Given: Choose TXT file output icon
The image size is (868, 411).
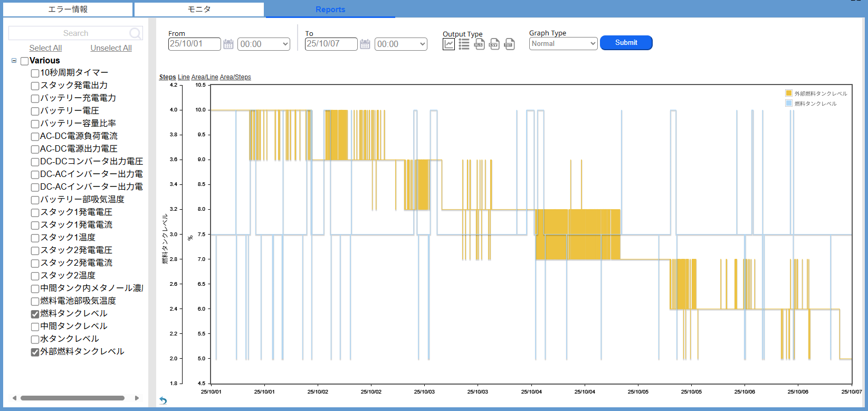Looking at the screenshot, I should point(509,44).
